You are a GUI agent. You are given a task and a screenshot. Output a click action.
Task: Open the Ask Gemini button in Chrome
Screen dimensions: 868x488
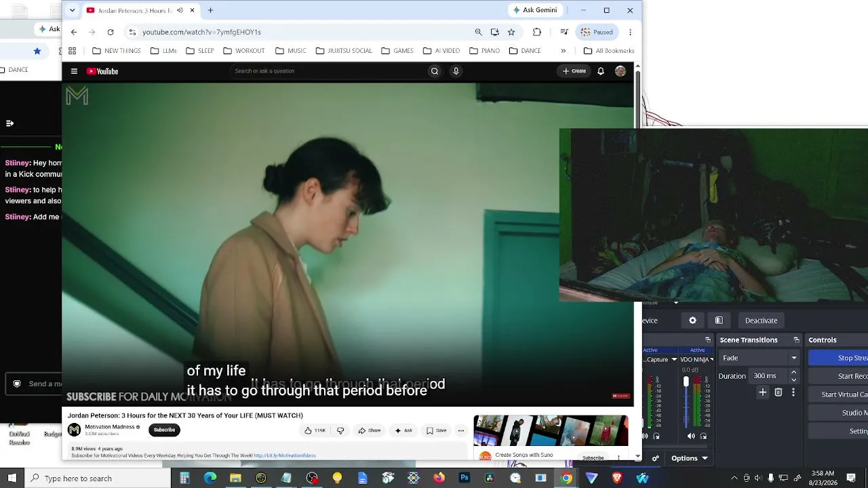tap(535, 10)
